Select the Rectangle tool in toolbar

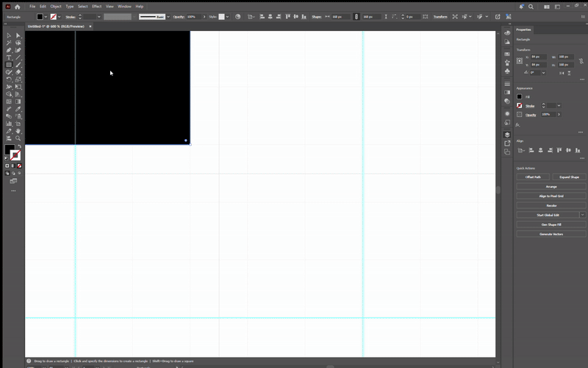pos(9,65)
